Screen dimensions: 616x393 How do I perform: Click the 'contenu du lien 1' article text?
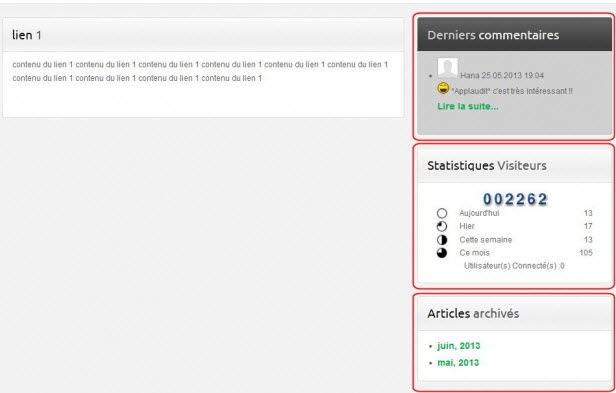tap(200, 71)
